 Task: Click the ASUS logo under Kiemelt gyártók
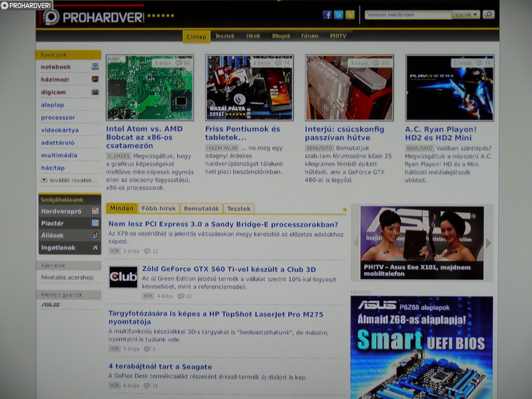pyautogui.click(x=51, y=305)
